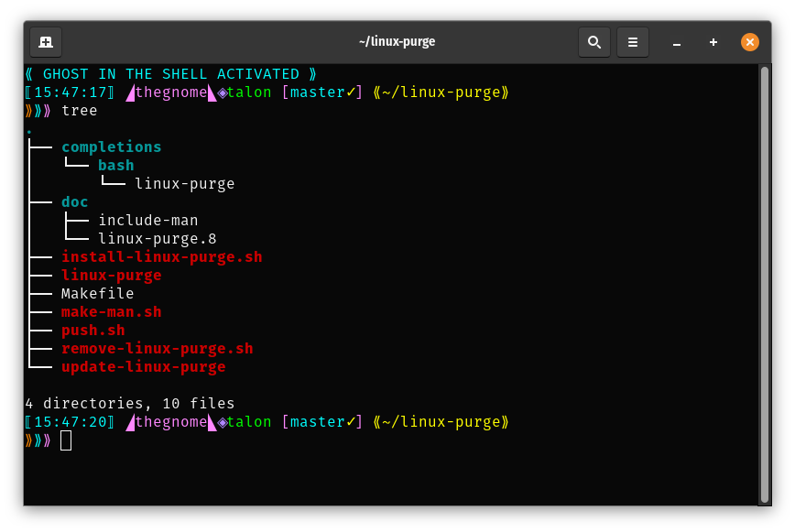Open the hamburger main menu

[632, 42]
